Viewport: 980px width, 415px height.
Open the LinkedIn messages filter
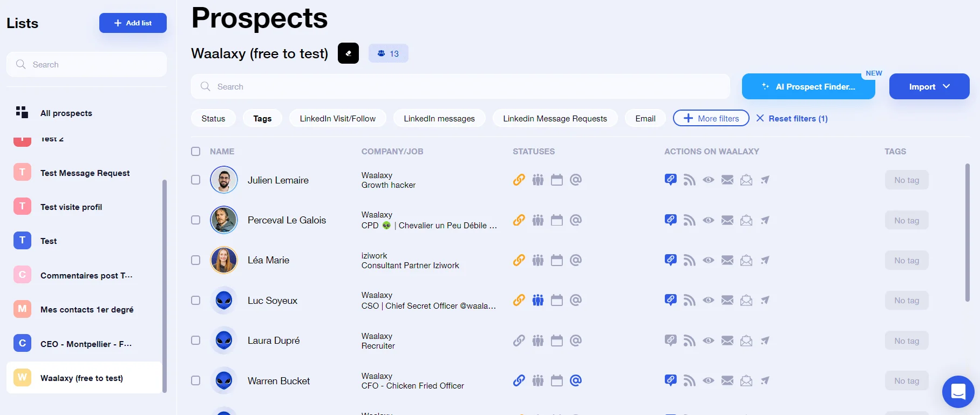(x=439, y=118)
